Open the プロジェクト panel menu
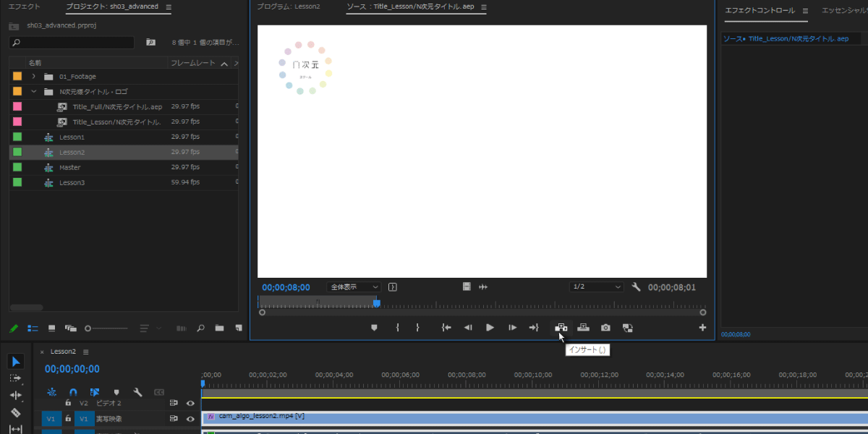Screen dimensions: 868x434 [169, 7]
